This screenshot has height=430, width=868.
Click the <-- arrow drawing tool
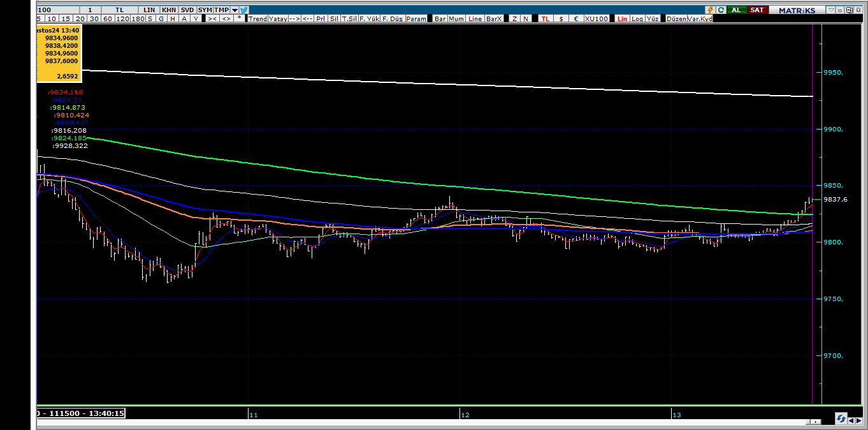pos(308,19)
